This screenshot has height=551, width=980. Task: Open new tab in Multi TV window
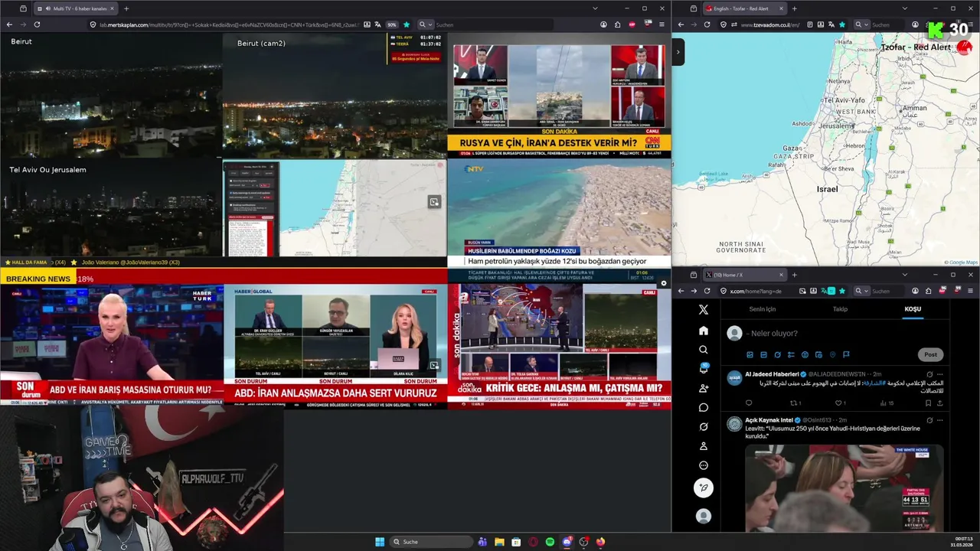click(126, 8)
